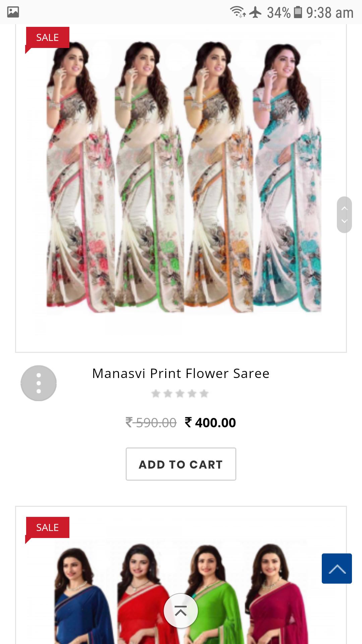Screen dimensions: 362x644
Task: Click the up chevron on the side scroller
Action: click(x=344, y=208)
